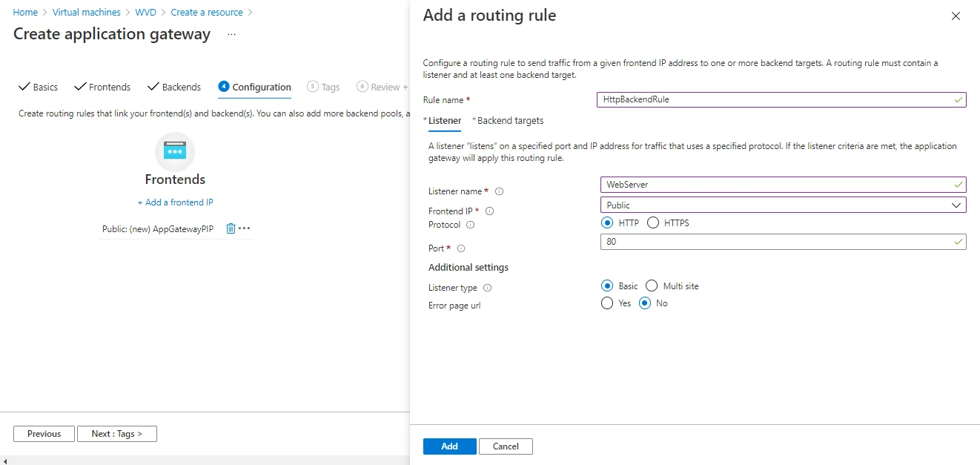Navigate to Virtual machines in breadcrumb

[86, 13]
